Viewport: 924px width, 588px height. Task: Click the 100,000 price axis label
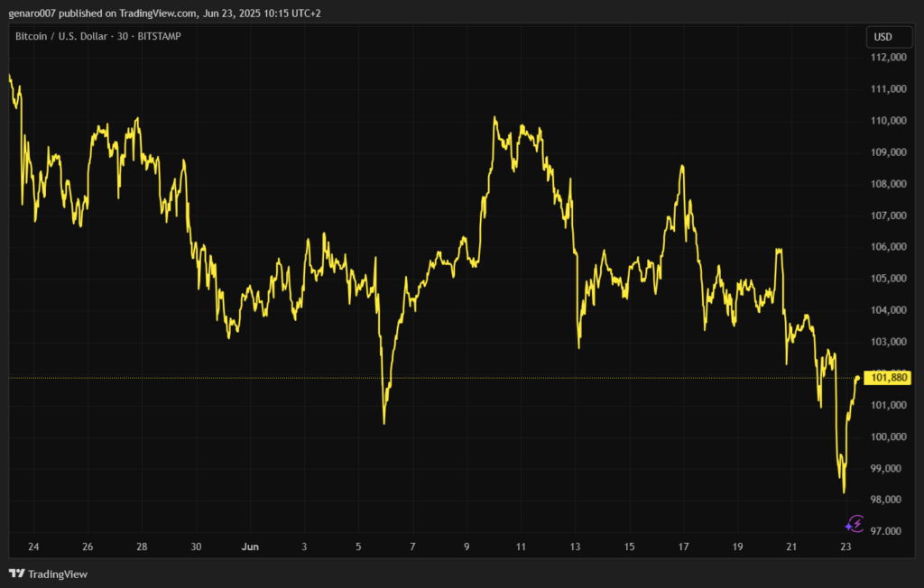pos(888,436)
